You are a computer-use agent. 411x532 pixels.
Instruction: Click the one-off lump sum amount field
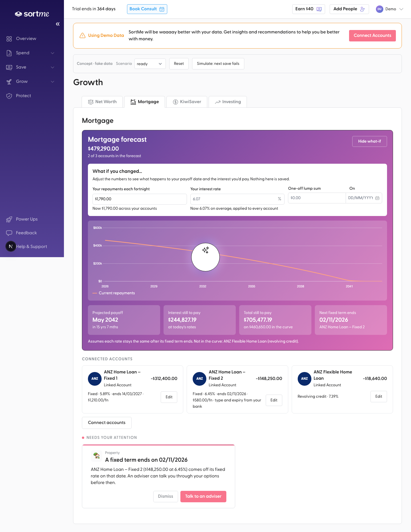tap(317, 198)
